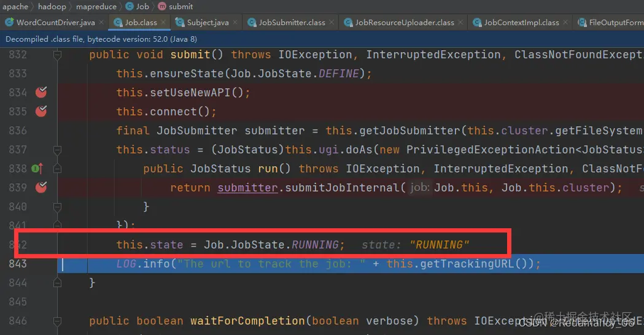Close the JobContextImpl.class tab
This screenshot has height=335, width=644.
pyautogui.click(x=565, y=22)
